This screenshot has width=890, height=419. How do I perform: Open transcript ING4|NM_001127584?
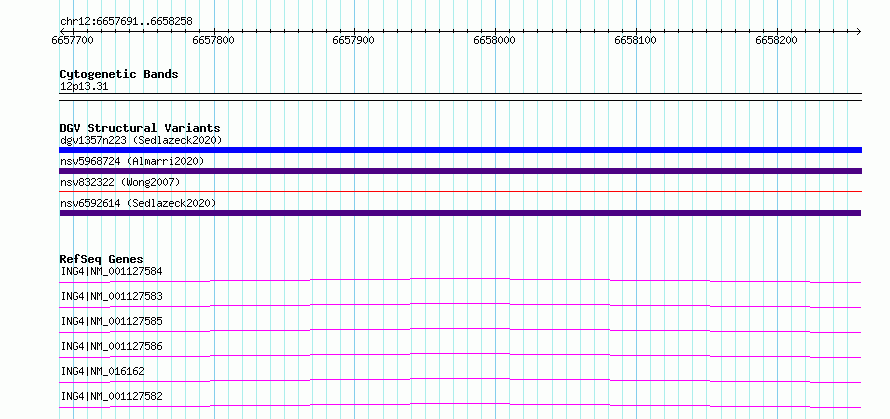pyautogui.click(x=111, y=271)
